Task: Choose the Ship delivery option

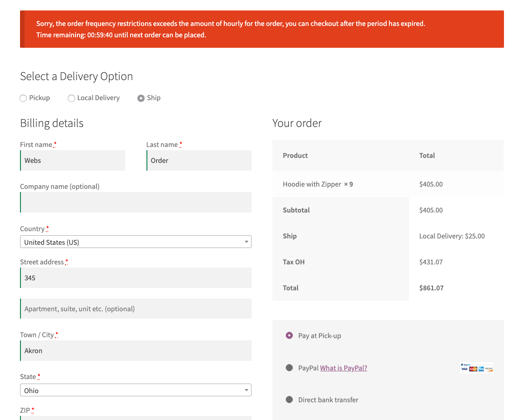Action: (x=141, y=98)
